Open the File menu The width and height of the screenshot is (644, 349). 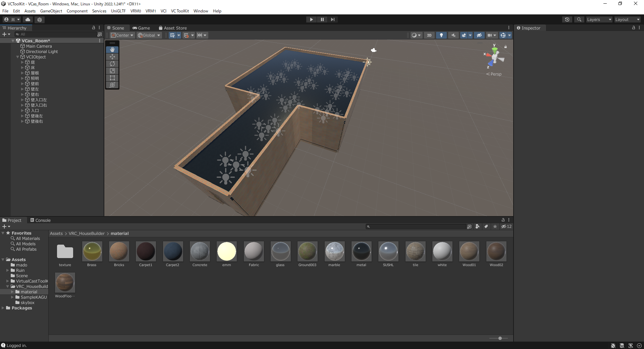[x=5, y=11]
